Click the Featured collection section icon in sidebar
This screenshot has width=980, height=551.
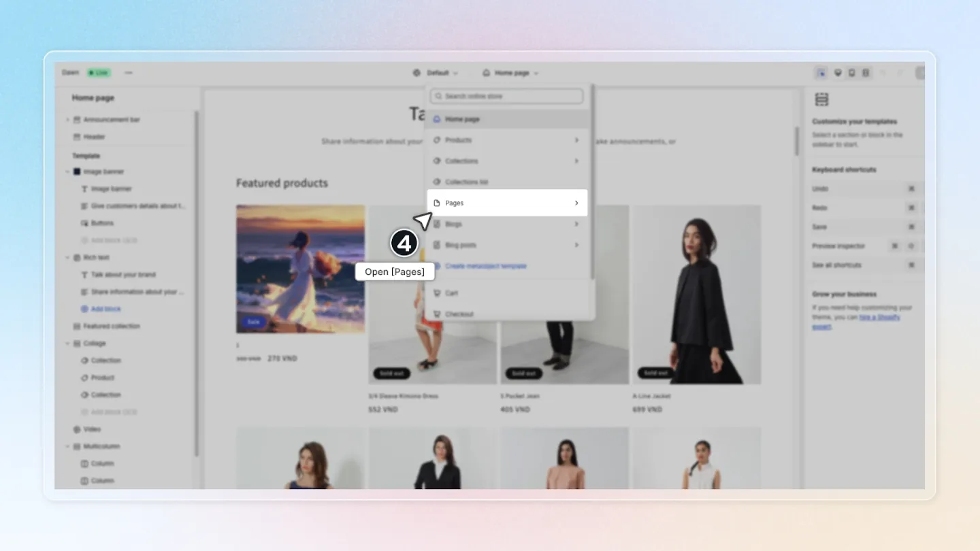tap(77, 326)
